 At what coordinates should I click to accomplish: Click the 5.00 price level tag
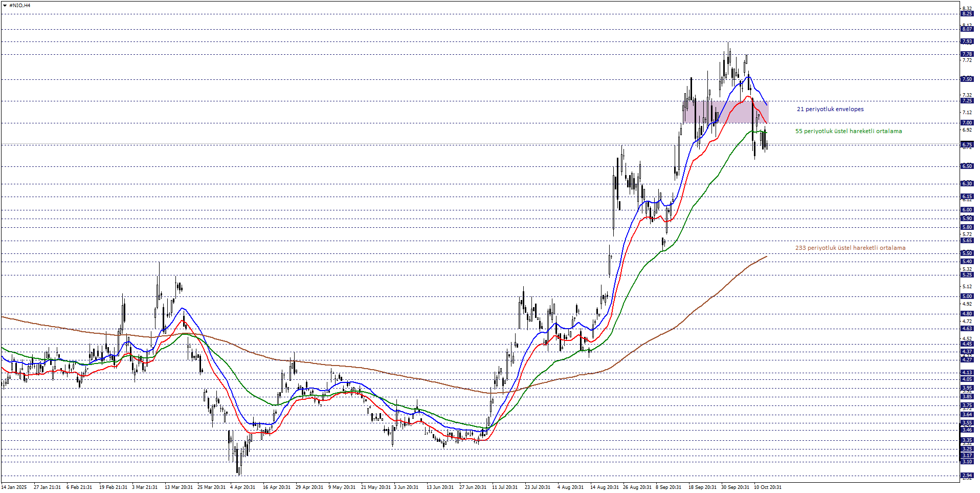[x=967, y=296]
